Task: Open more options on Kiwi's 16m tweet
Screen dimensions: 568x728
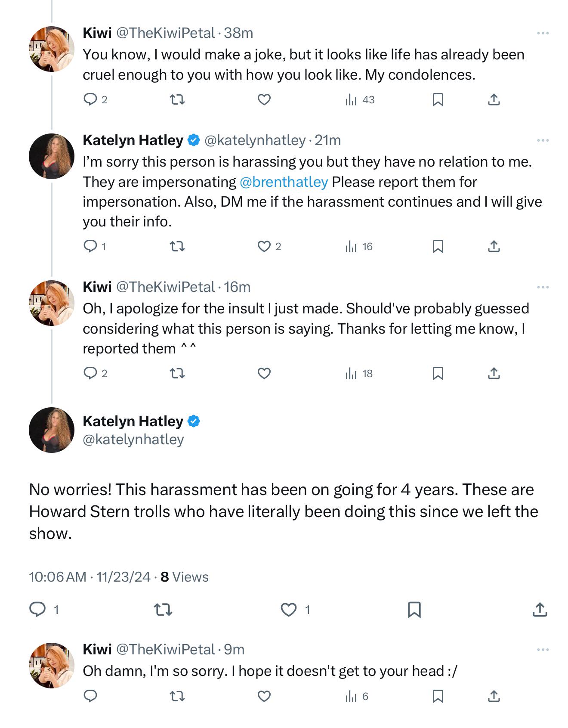Action: click(x=543, y=287)
